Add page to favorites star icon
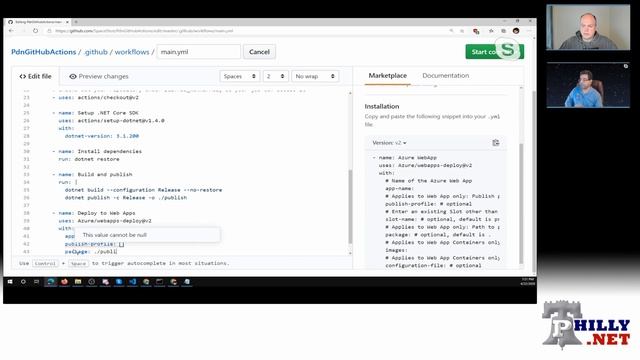This screenshot has height=360, width=640. (x=462, y=31)
